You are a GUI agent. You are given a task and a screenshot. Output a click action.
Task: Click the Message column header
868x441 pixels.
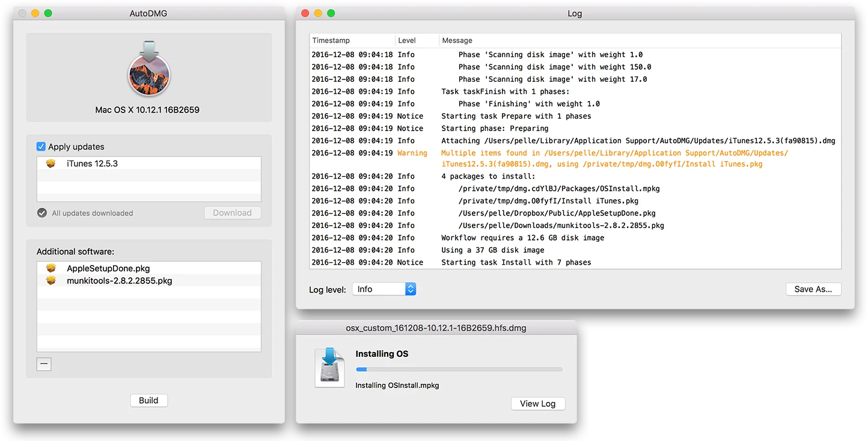point(640,40)
